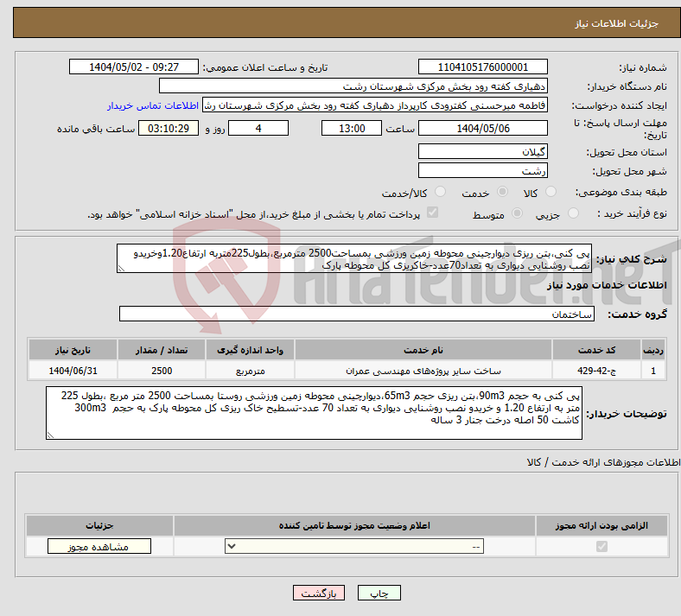
Task: Click the چاپ print button
Action: pyautogui.click(x=379, y=593)
